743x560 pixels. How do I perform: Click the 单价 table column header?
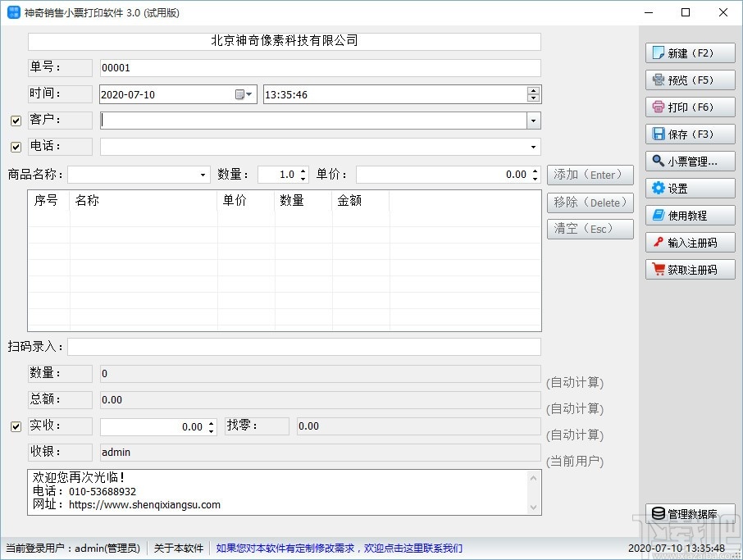pos(246,200)
